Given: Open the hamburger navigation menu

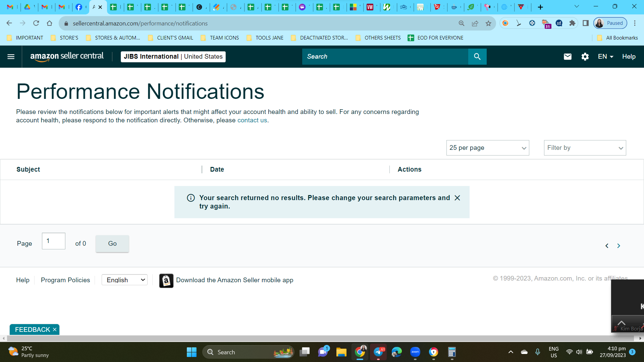Looking at the screenshot, I should (11, 57).
